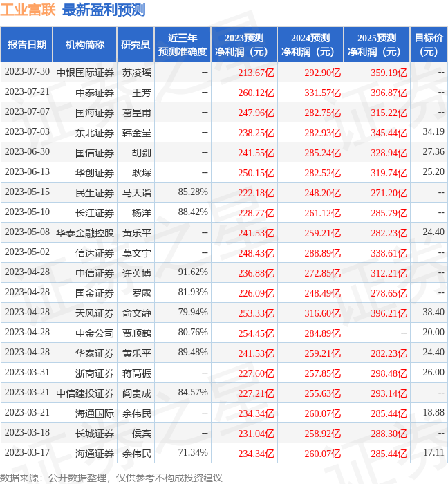
Task: Click the value 213.67亿
Action: 256,73
